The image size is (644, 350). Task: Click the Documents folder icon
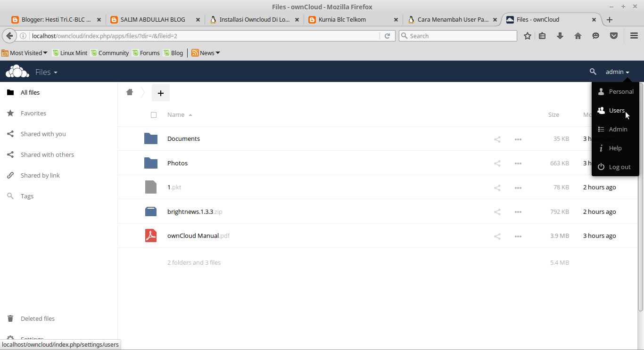coord(151,138)
